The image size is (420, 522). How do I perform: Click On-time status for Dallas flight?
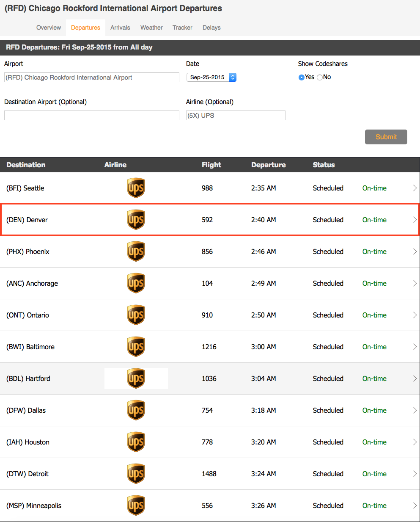(374, 410)
